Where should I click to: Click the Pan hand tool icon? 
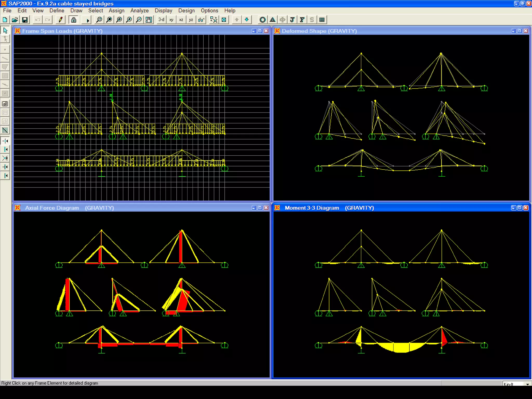coord(149,20)
